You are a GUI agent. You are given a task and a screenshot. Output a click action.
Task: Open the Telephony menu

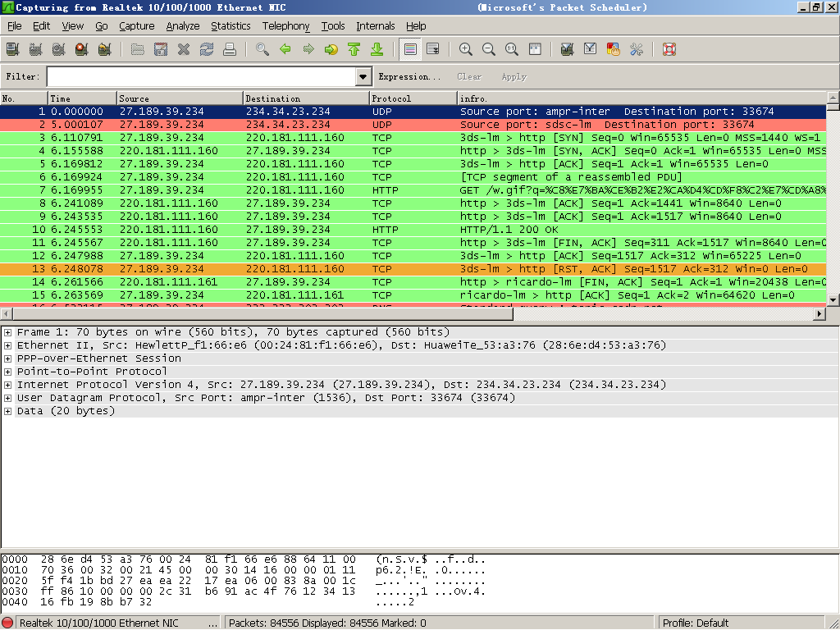(286, 25)
